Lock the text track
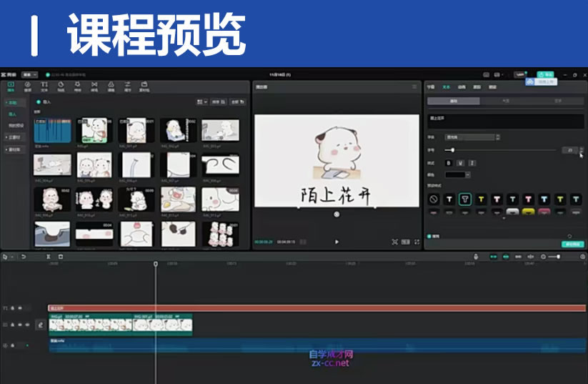Image resolution: width=588 pixels, height=384 pixels. click(12, 308)
